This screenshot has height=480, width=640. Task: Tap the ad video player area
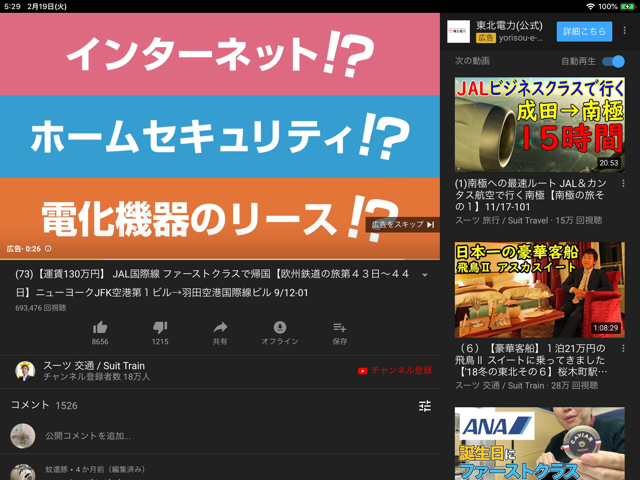pyautogui.click(x=220, y=136)
